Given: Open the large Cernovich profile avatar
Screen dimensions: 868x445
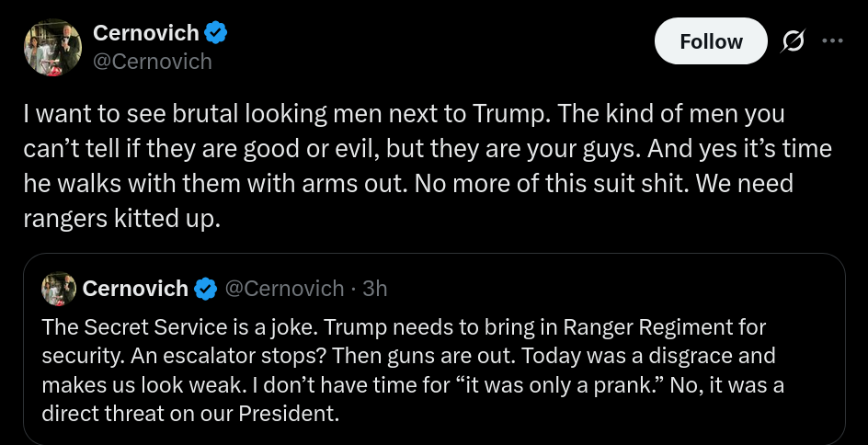Looking at the screenshot, I should [x=52, y=47].
